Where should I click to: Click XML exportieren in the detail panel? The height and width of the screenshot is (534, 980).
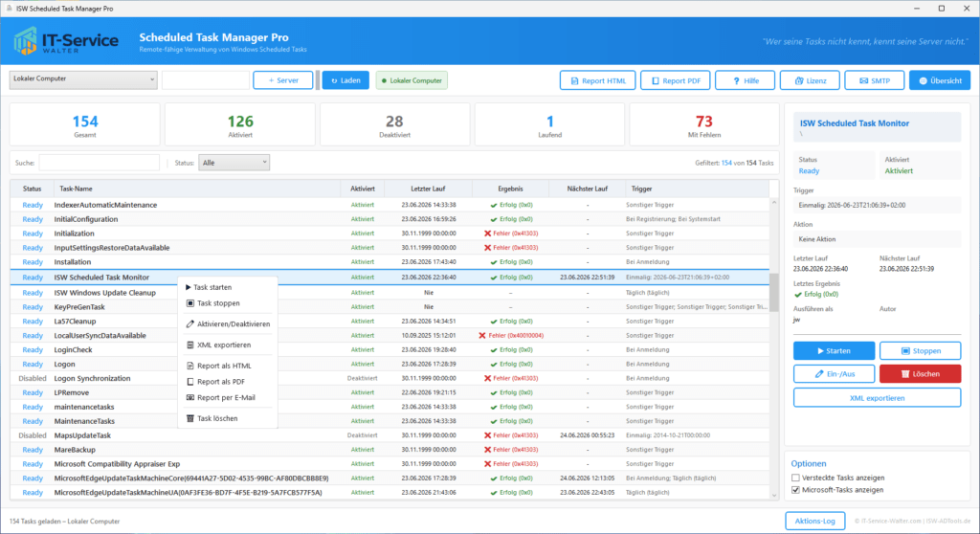click(x=877, y=398)
